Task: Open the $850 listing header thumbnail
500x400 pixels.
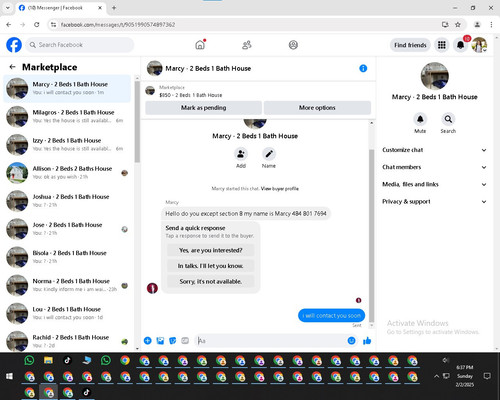Action: tap(150, 91)
